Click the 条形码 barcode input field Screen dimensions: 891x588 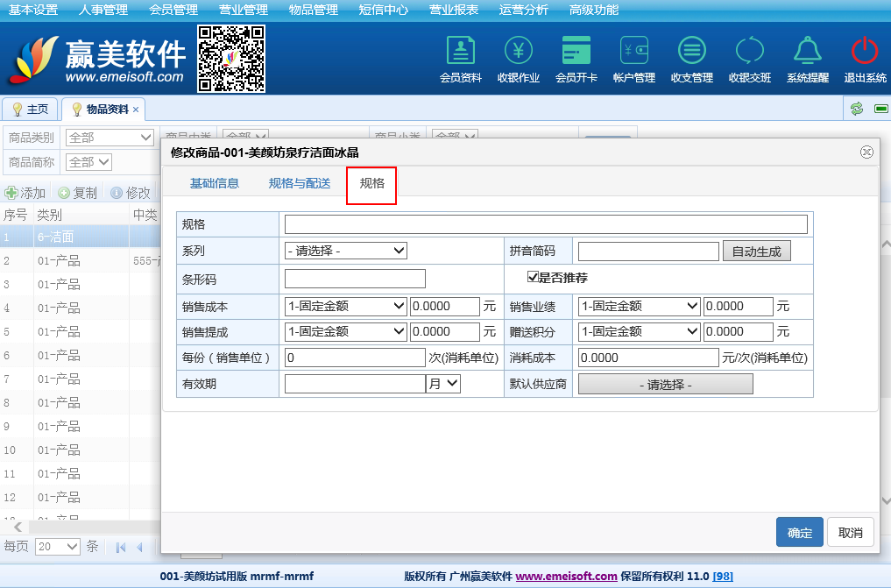(x=355, y=279)
